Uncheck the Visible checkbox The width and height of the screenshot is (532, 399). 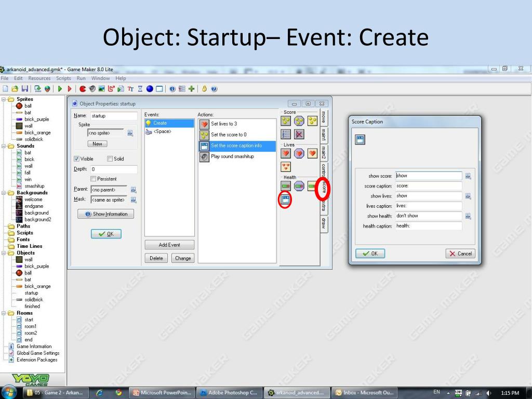76,159
